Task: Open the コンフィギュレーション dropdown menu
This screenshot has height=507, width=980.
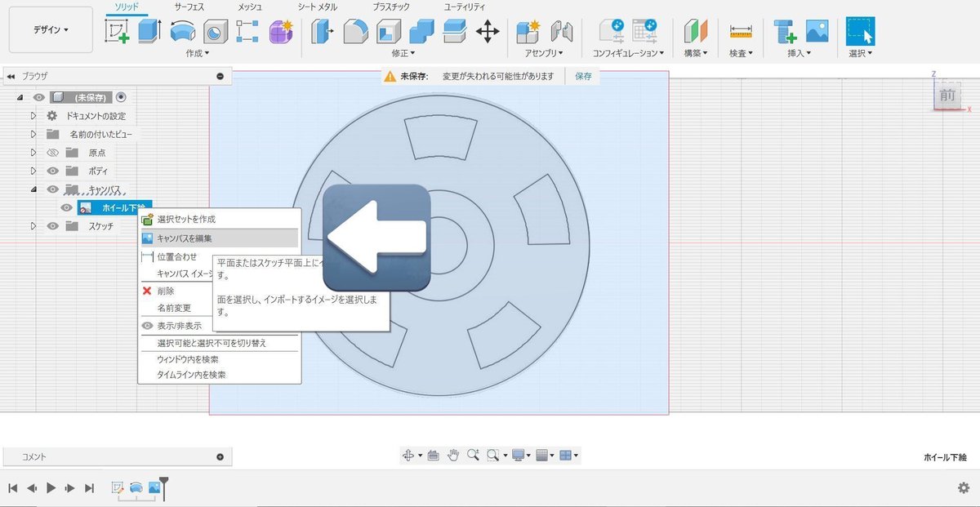Action: (x=628, y=53)
